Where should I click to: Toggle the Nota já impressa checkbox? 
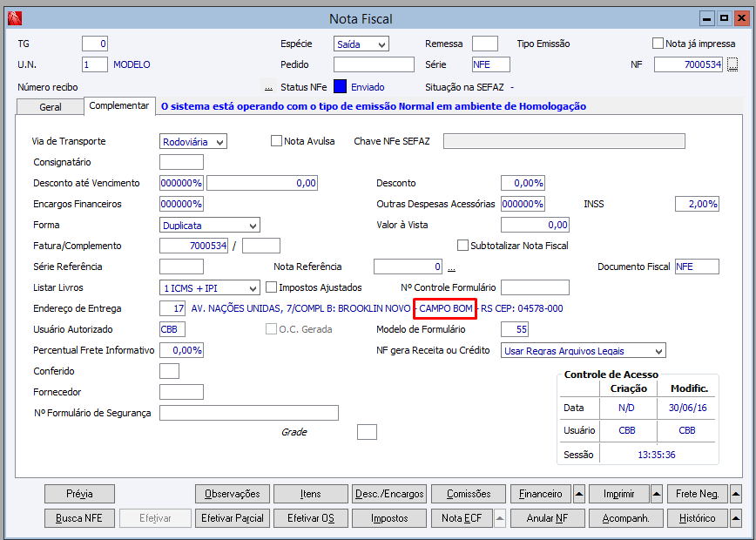point(658,44)
